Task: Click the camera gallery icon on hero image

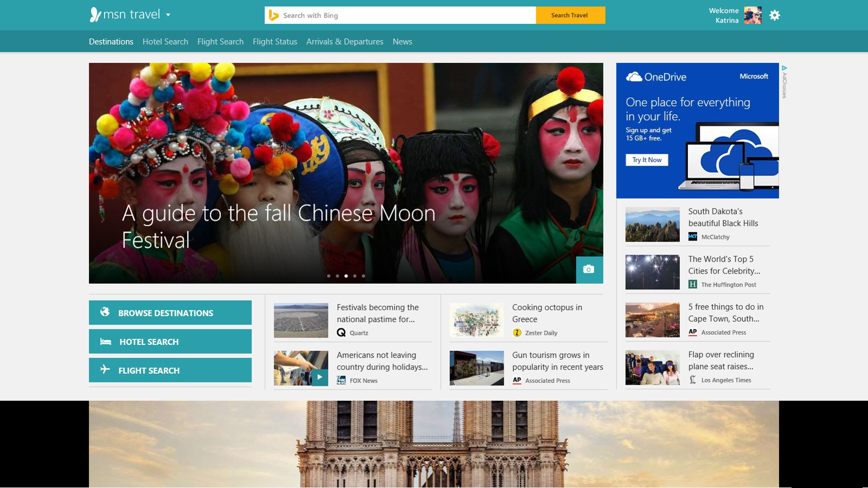Action: pyautogui.click(x=589, y=270)
